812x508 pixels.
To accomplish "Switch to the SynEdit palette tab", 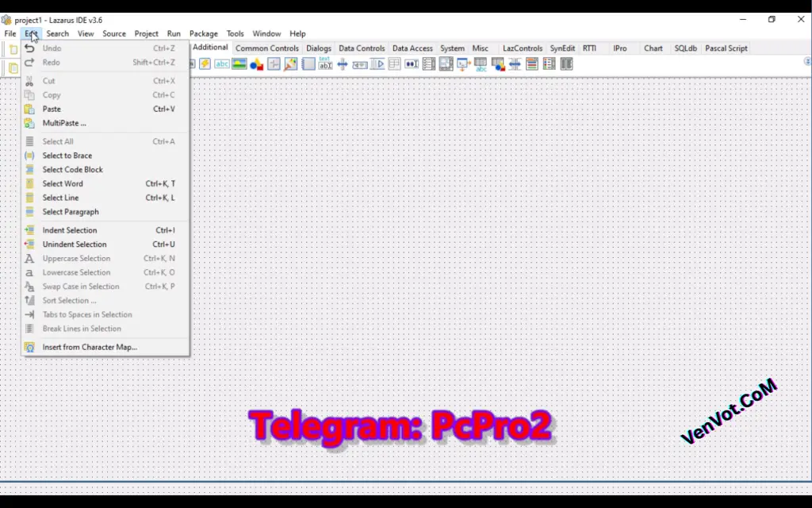I will coord(562,48).
